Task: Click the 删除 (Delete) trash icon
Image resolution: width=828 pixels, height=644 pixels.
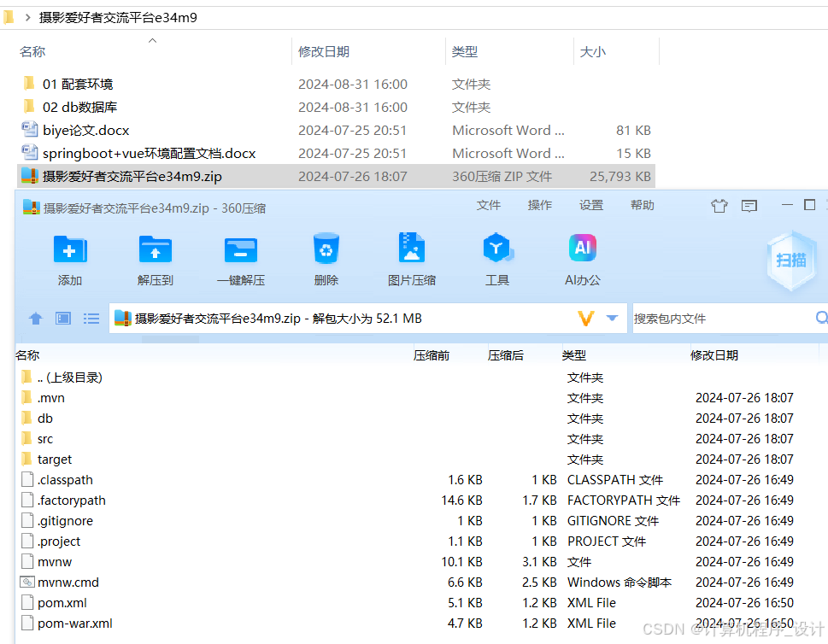Action: (326, 252)
